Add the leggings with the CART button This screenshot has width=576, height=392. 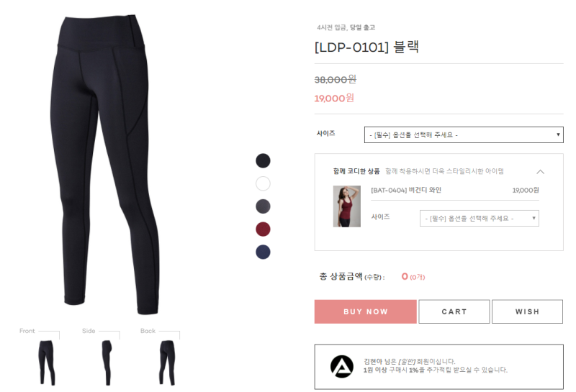coord(454,311)
